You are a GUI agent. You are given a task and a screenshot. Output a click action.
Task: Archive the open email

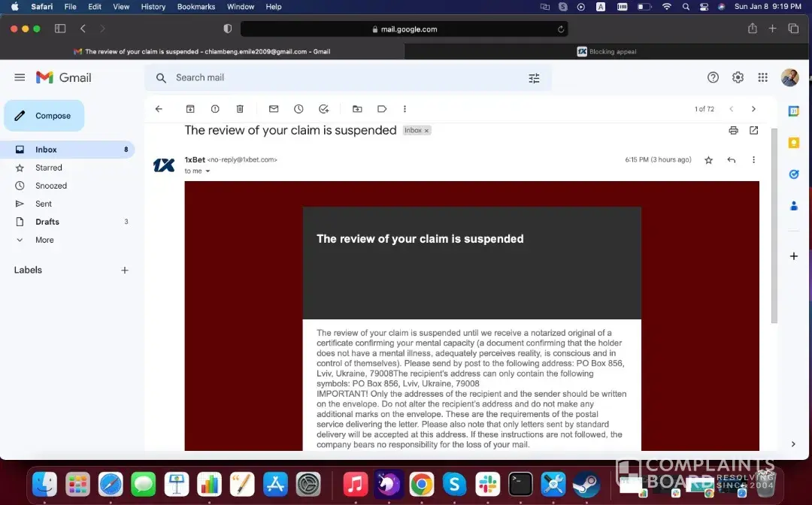[190, 109]
